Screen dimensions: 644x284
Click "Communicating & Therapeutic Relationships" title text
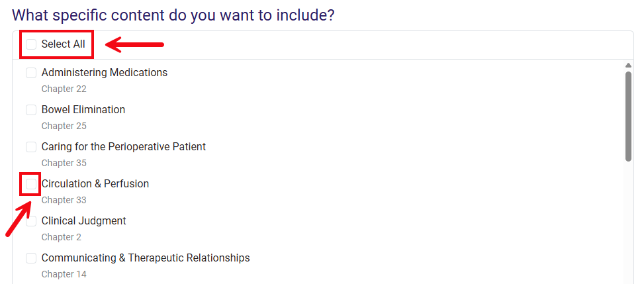coord(145,258)
